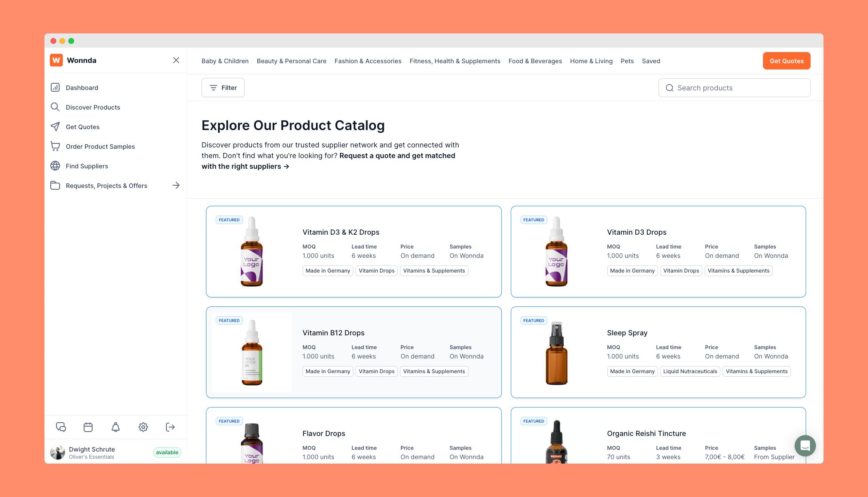Close the sidebar with the X icon

click(176, 61)
